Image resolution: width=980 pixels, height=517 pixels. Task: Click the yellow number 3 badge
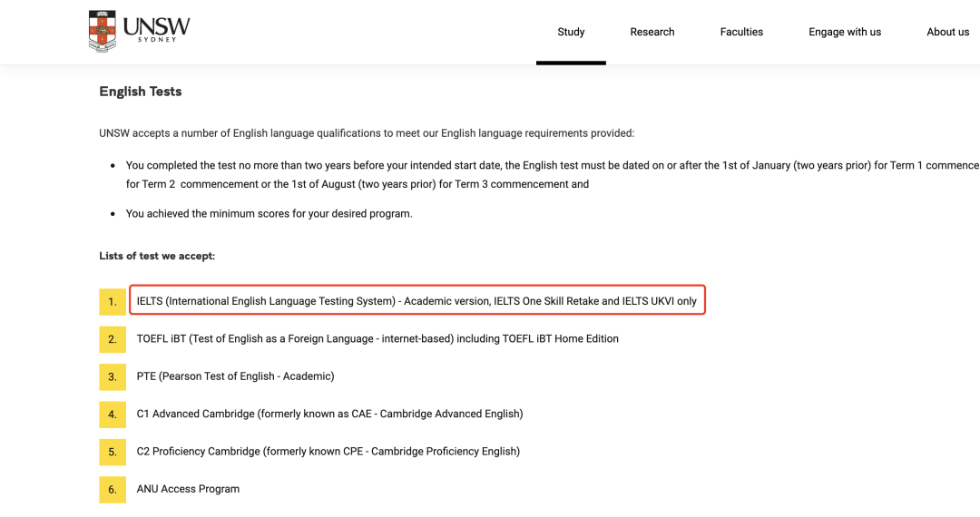[x=113, y=376]
